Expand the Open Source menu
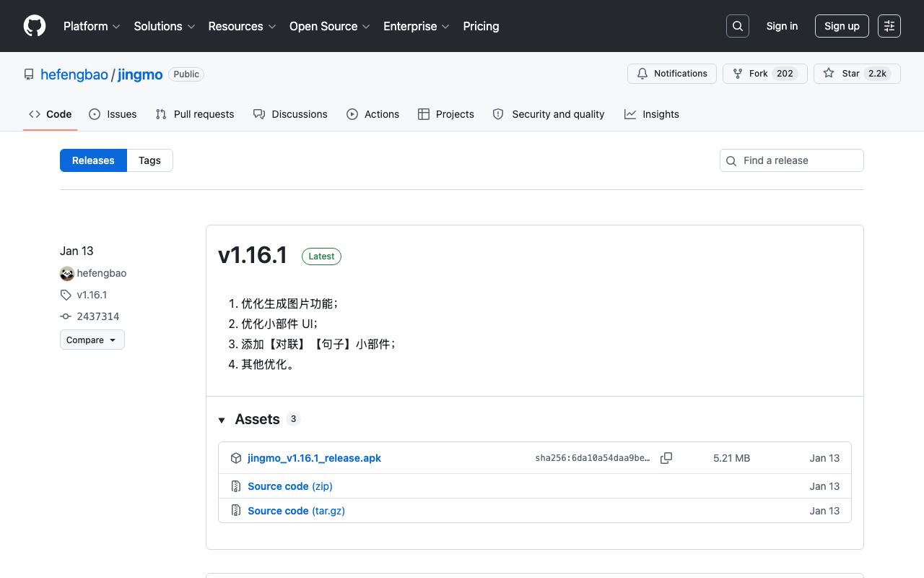The width and height of the screenshot is (924, 578). pos(330,26)
